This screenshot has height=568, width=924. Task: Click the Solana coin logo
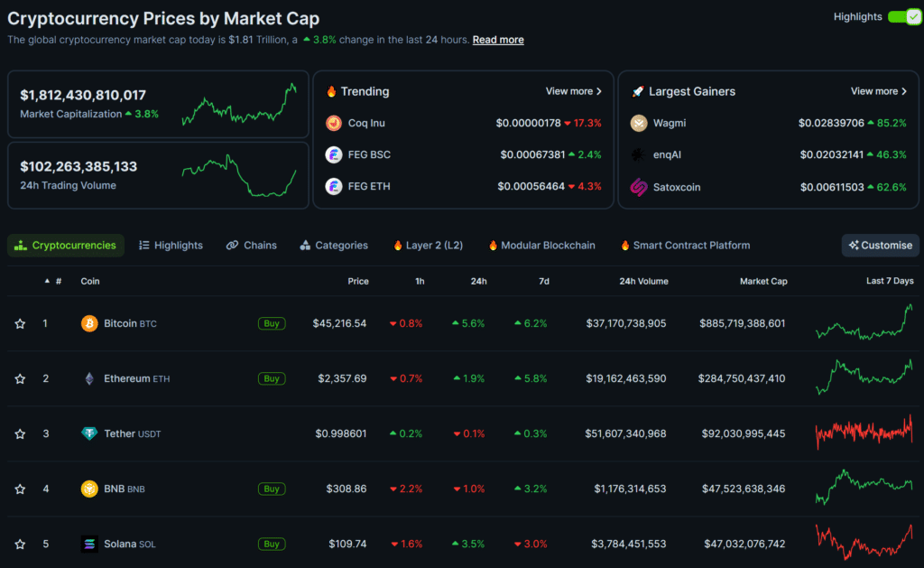coord(89,544)
